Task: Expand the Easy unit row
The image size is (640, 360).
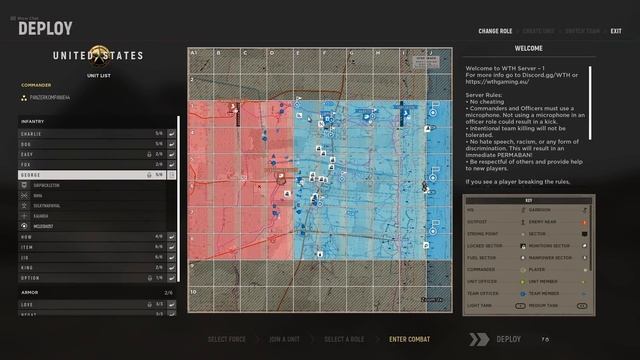Action: tap(92, 154)
